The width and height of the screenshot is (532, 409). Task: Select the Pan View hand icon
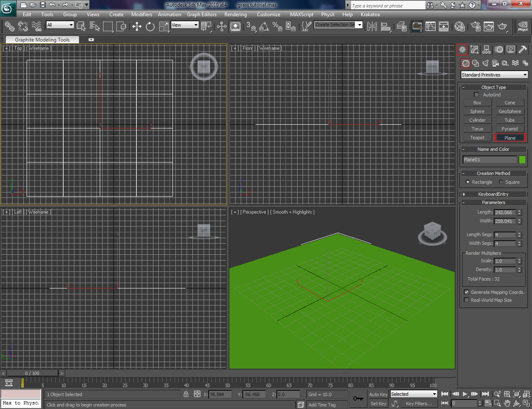pyautogui.click(x=507, y=403)
